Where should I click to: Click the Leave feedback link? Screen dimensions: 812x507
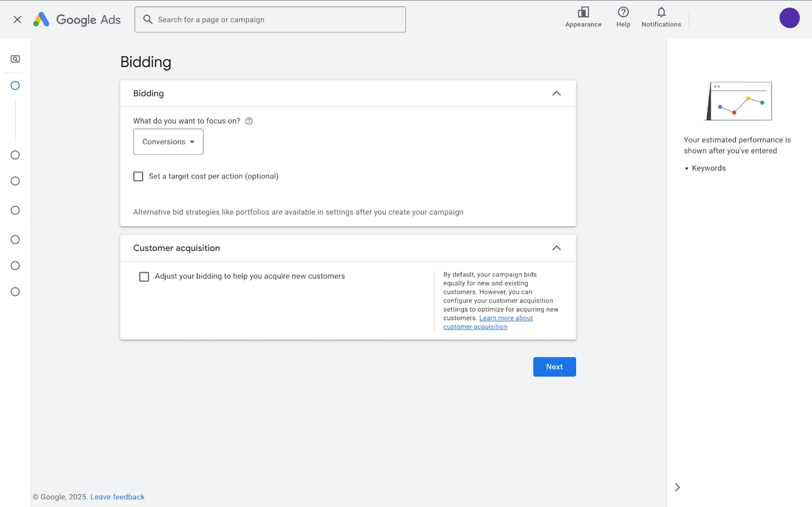click(x=117, y=497)
